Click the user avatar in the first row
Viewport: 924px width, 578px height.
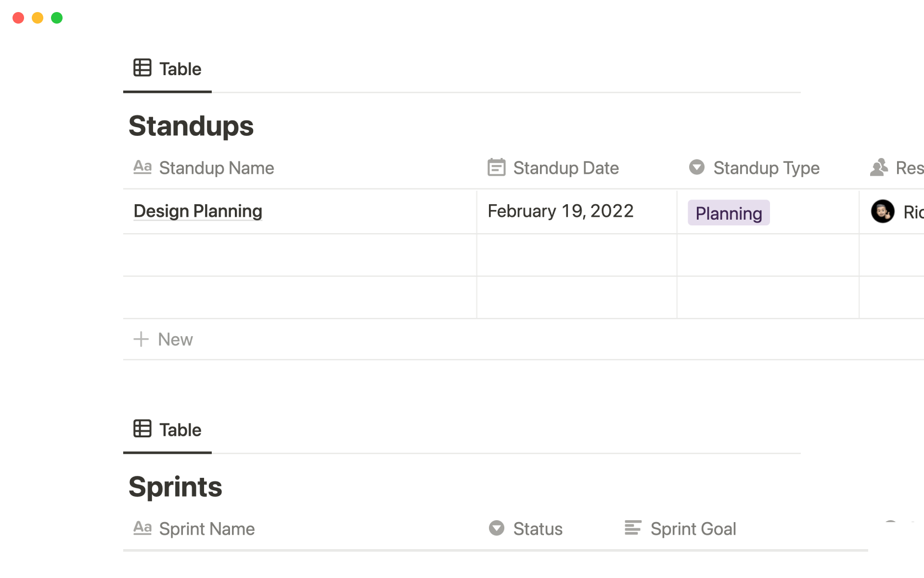883,211
